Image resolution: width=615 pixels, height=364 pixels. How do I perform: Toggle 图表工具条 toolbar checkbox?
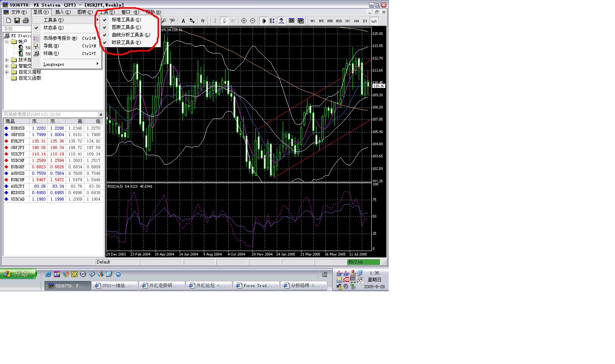[x=105, y=27]
